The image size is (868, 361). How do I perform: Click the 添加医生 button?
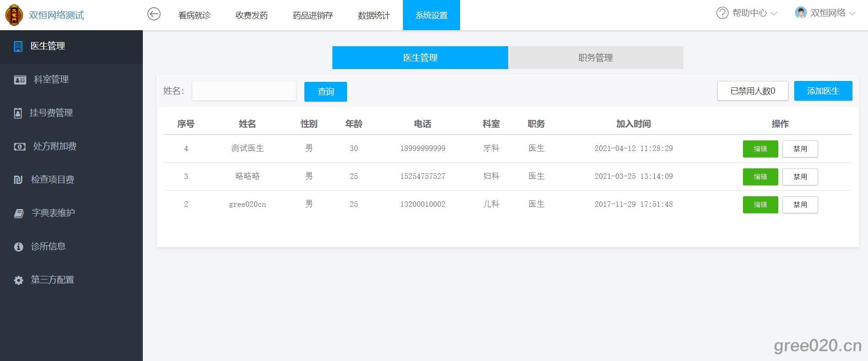823,91
